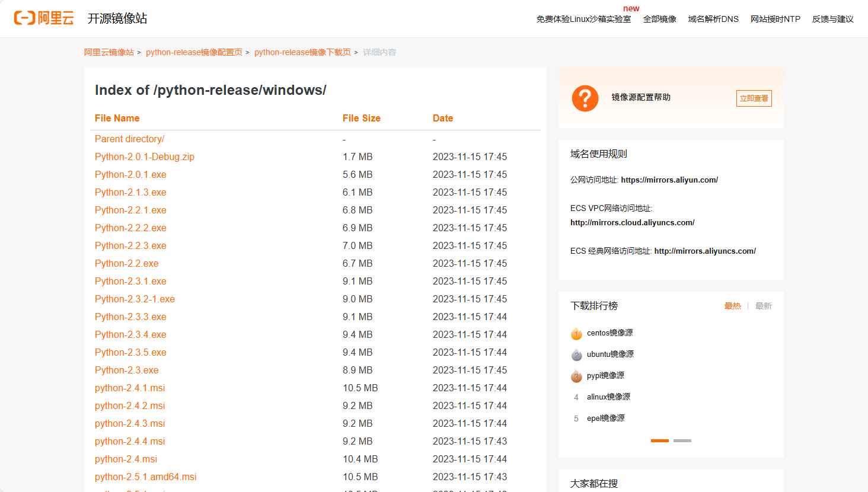
Task: Open Parent directory/ link
Action: [129, 139]
